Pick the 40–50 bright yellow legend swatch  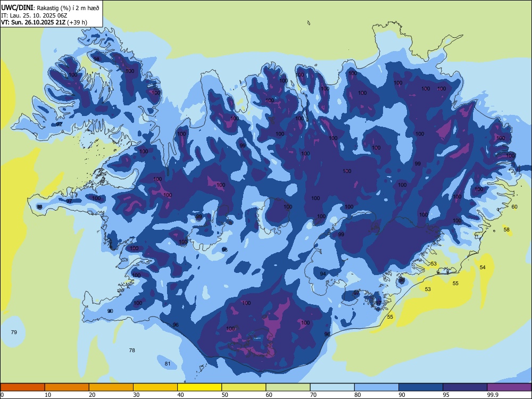pyautogui.click(x=199, y=387)
